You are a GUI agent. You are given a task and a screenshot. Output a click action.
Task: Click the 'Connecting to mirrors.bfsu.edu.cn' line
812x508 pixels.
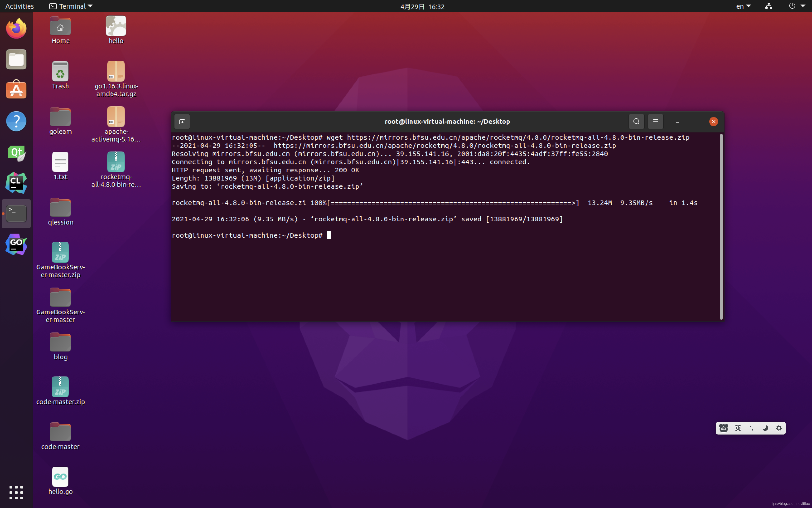(351, 162)
